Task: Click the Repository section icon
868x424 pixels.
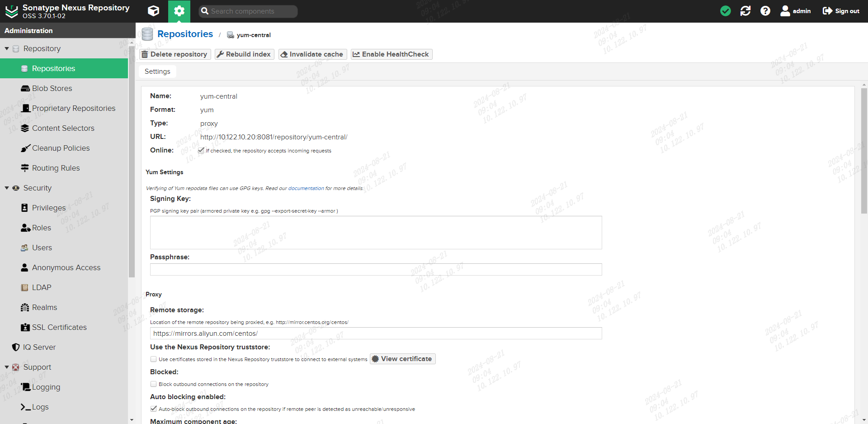Action: pos(16,48)
